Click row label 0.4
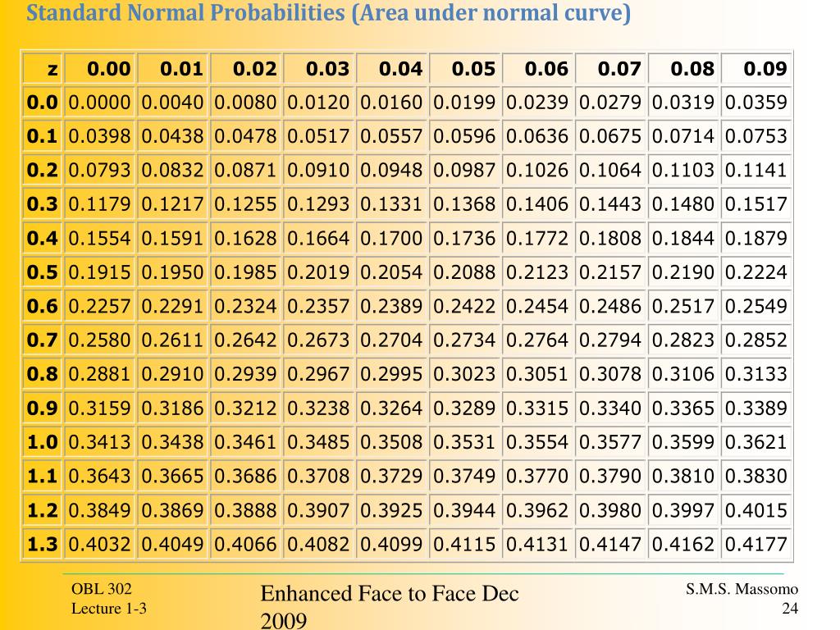840x630 pixels. click(x=43, y=239)
